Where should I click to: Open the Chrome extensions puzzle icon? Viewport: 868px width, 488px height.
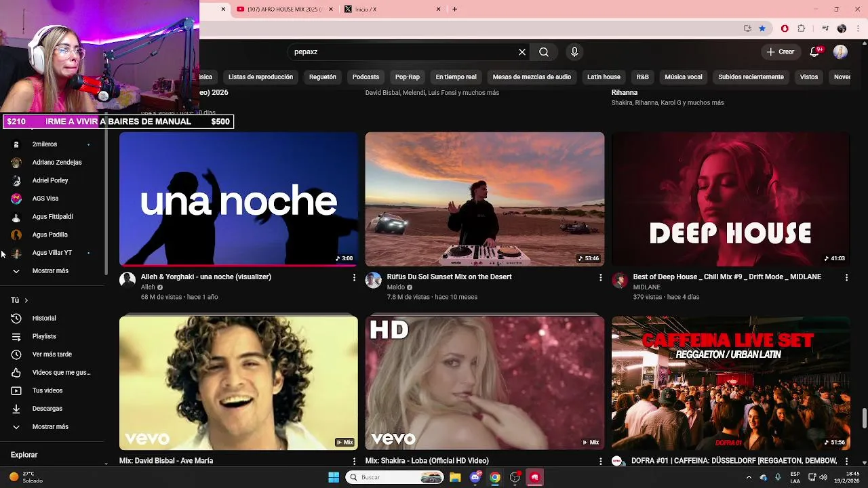coord(802,28)
